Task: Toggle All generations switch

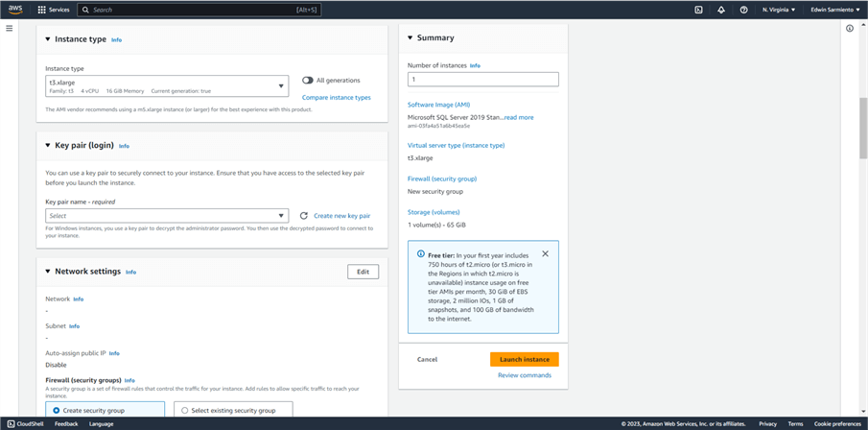Action: 308,81
